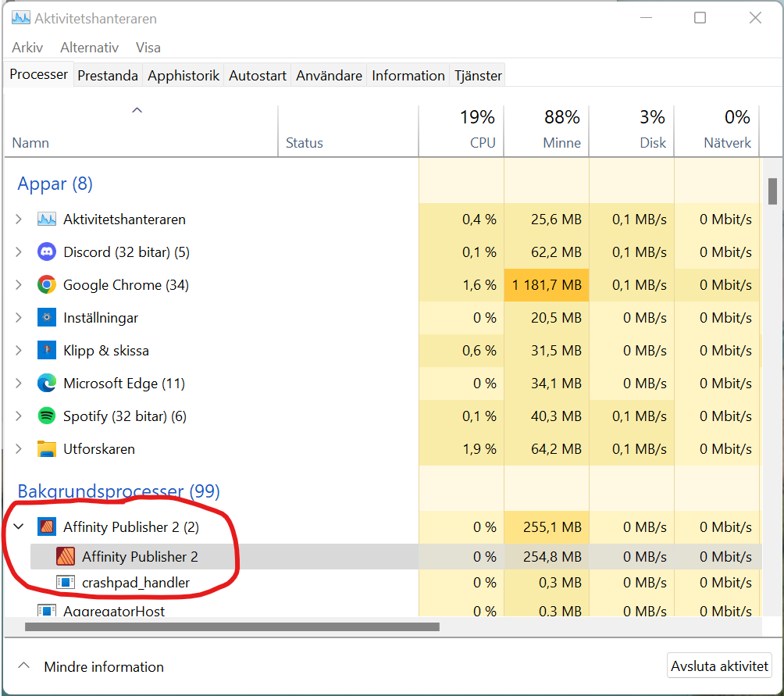Open the Alternativ menu
Viewport: 784px width, 696px height.
[90, 48]
